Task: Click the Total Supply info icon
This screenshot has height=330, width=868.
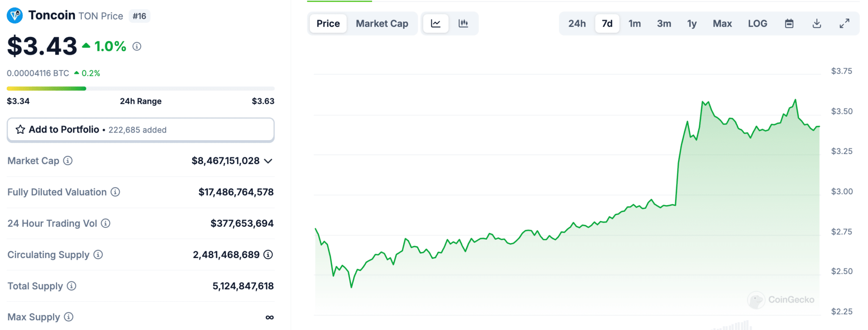Action: click(72, 286)
